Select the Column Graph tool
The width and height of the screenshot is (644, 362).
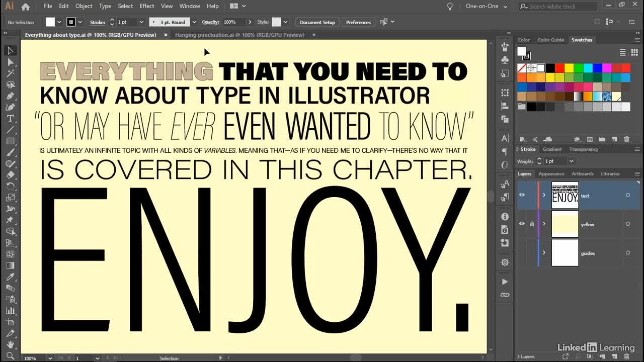tap(10, 311)
